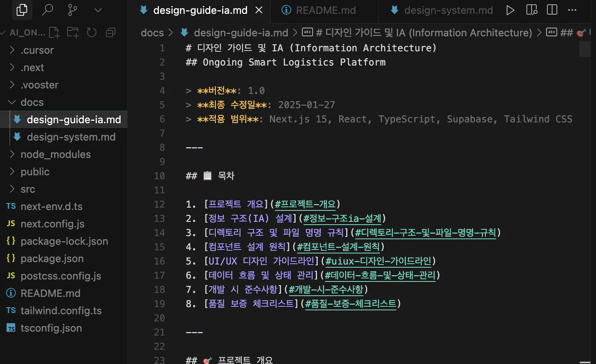
Task: Show additional views chevron in activity bar
Action: (x=98, y=10)
